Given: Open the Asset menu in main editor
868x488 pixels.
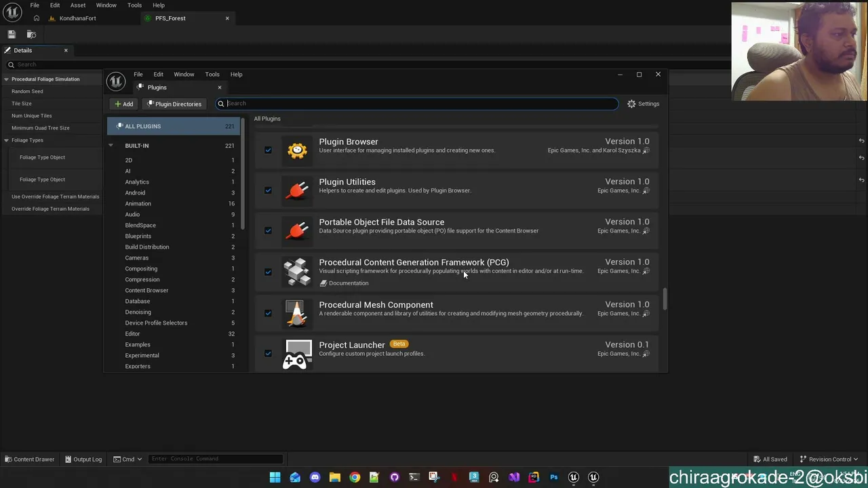Looking at the screenshot, I should point(78,5).
